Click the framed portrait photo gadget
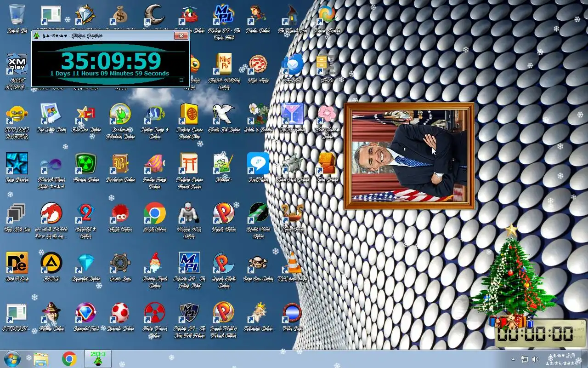 (409, 156)
